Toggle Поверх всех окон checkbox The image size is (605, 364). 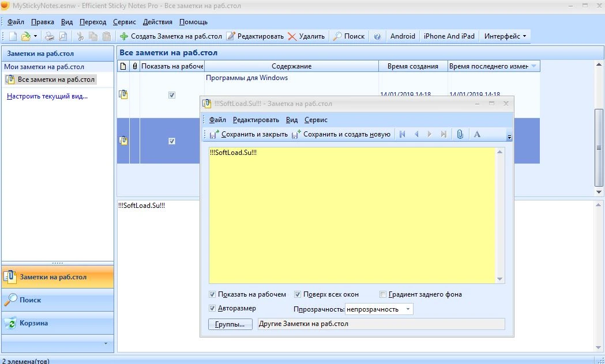pyautogui.click(x=298, y=294)
